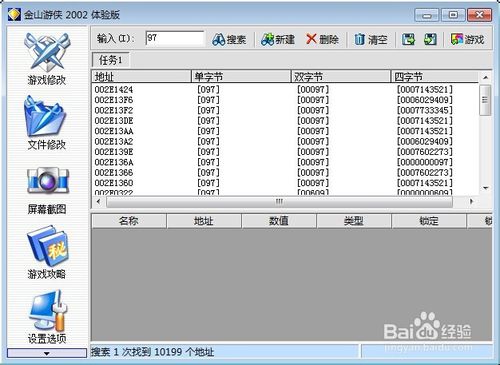The height and width of the screenshot is (365, 500).
Task: Click the 输入 value field containing 97
Action: click(x=174, y=38)
